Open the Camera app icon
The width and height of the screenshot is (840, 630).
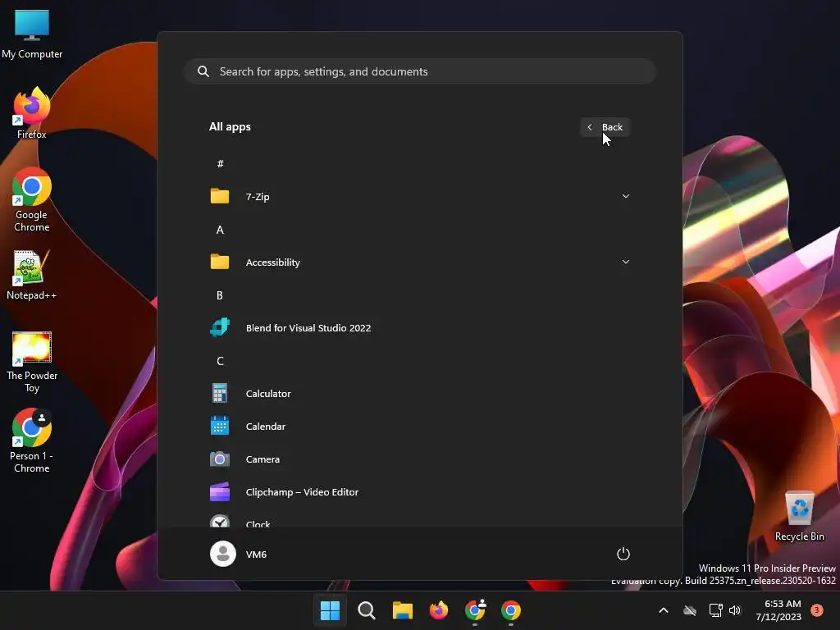[220, 459]
